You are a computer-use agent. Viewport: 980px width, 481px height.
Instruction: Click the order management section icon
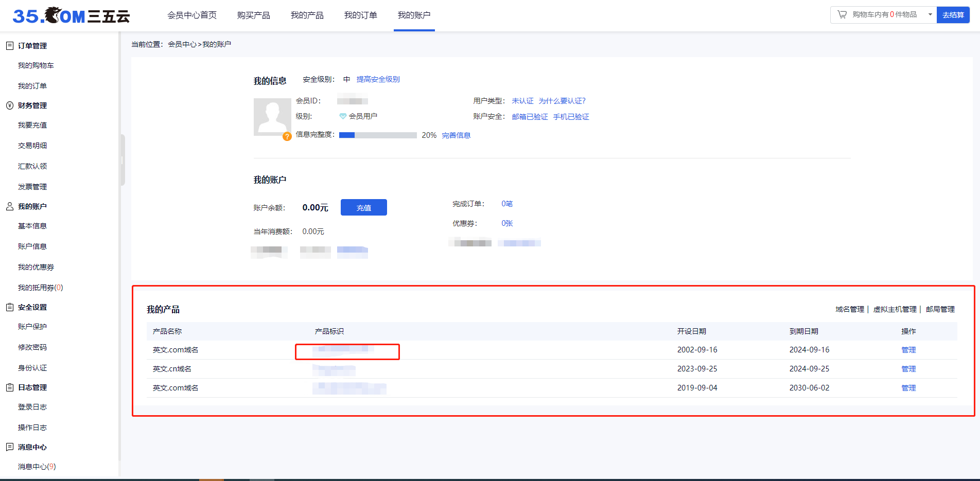(x=9, y=46)
